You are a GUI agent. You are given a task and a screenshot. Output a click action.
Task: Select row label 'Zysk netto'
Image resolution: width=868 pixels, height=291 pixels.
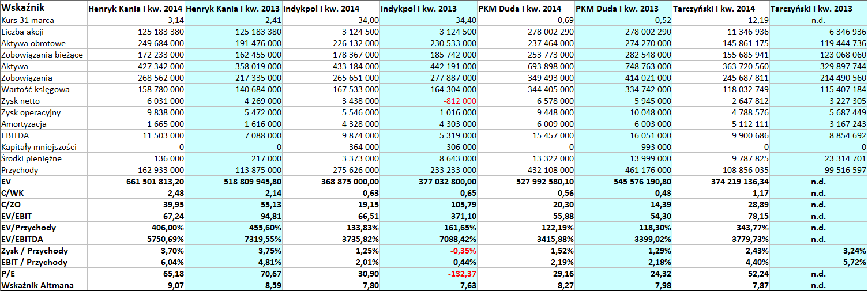click(43, 101)
